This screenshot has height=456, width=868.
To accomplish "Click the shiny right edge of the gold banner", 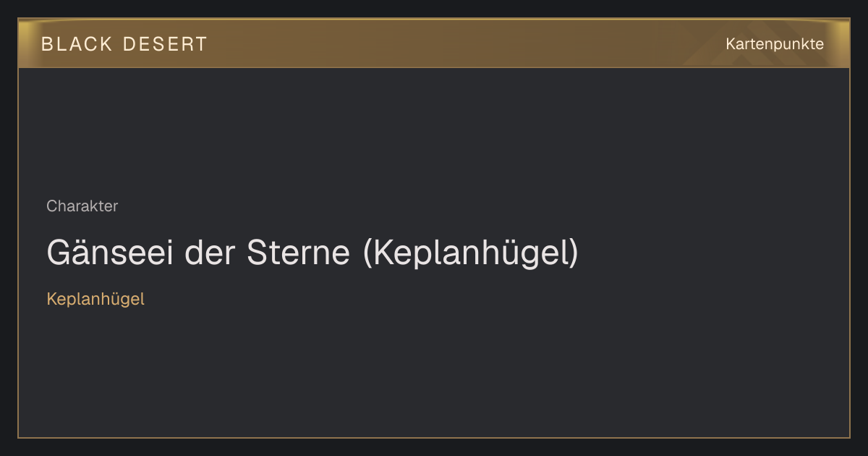I will [x=841, y=43].
